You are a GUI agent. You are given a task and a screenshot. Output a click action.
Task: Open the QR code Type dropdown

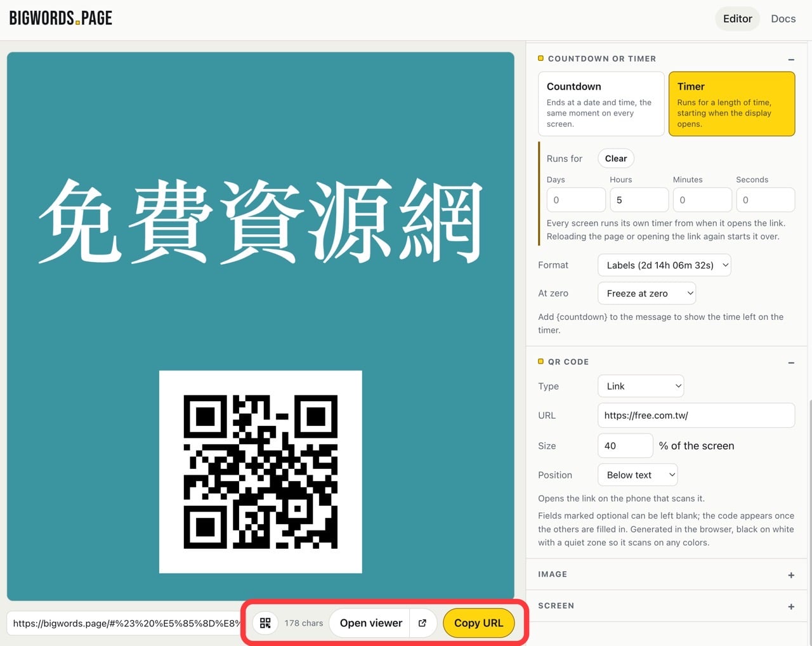(641, 386)
